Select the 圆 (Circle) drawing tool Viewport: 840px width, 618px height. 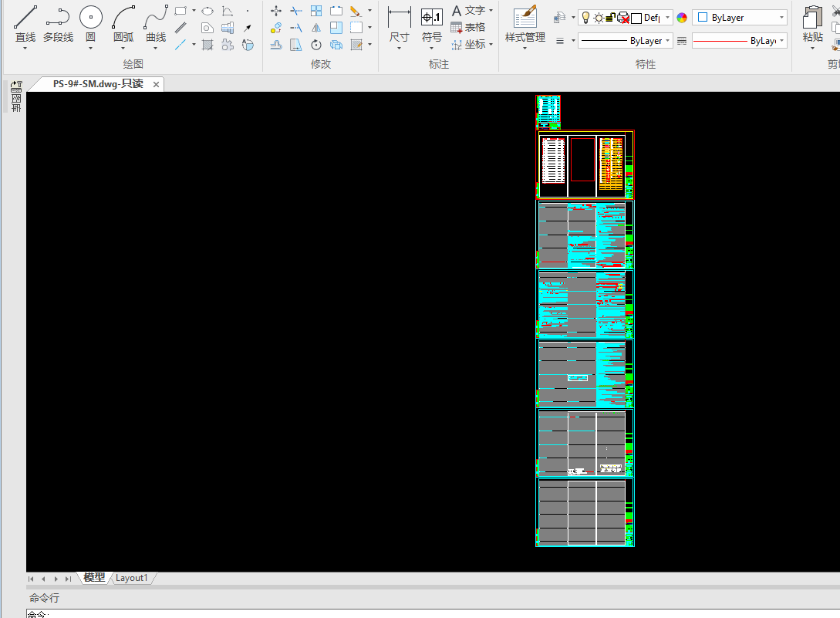(x=91, y=19)
